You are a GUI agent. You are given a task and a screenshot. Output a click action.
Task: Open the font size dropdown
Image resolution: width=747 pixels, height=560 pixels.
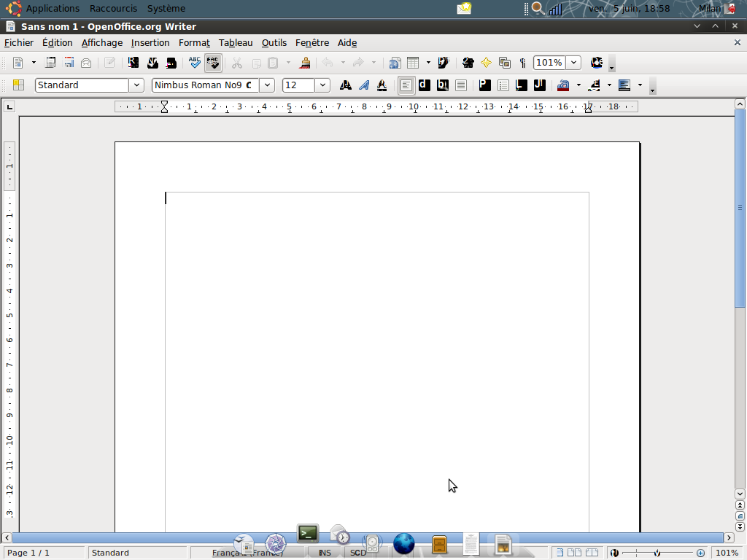coord(322,85)
